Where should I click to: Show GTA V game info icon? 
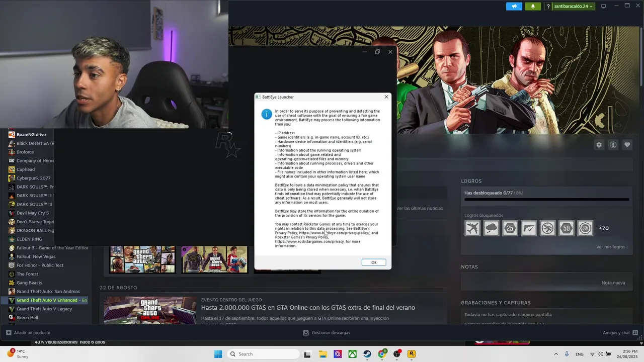[613, 145]
